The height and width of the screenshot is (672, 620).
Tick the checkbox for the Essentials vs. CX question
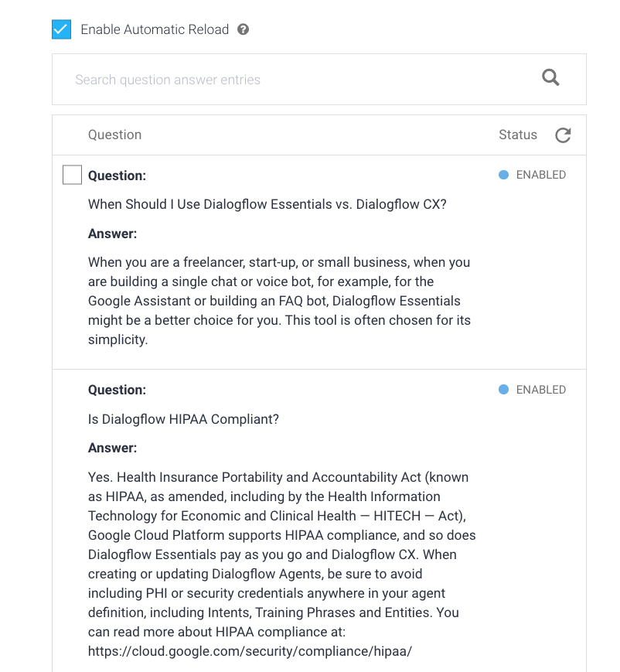(x=72, y=175)
